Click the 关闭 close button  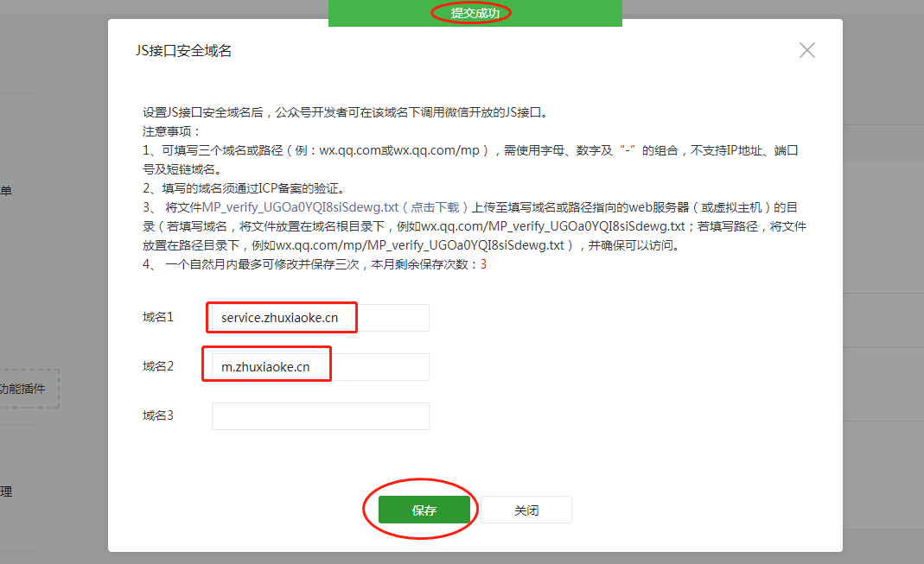pos(526,510)
